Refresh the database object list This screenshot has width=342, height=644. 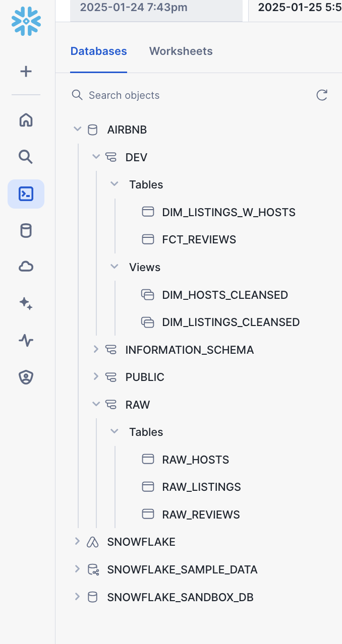322,95
